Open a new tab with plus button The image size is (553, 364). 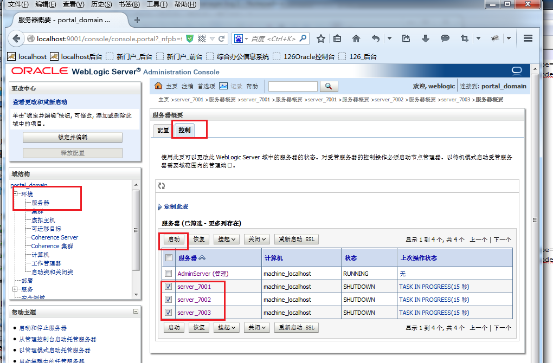(137, 20)
